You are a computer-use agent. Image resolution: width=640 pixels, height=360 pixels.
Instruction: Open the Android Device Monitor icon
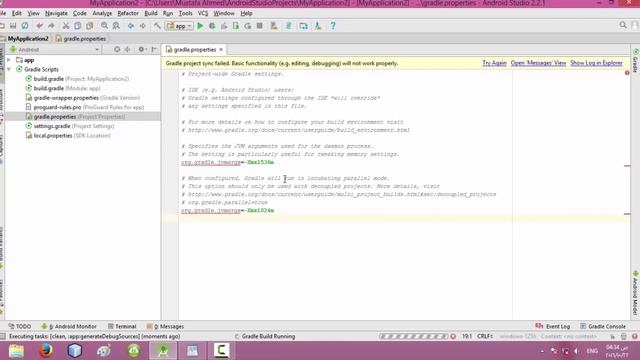click(x=318, y=26)
